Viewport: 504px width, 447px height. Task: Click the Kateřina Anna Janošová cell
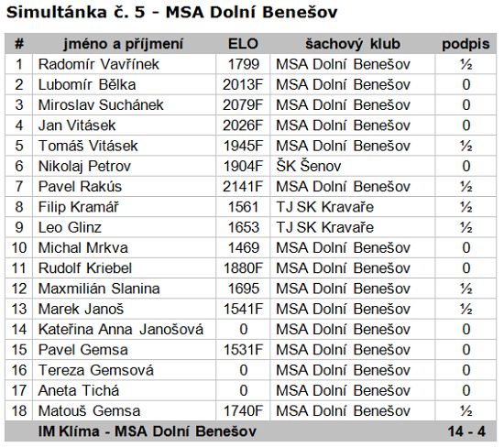[124, 330]
